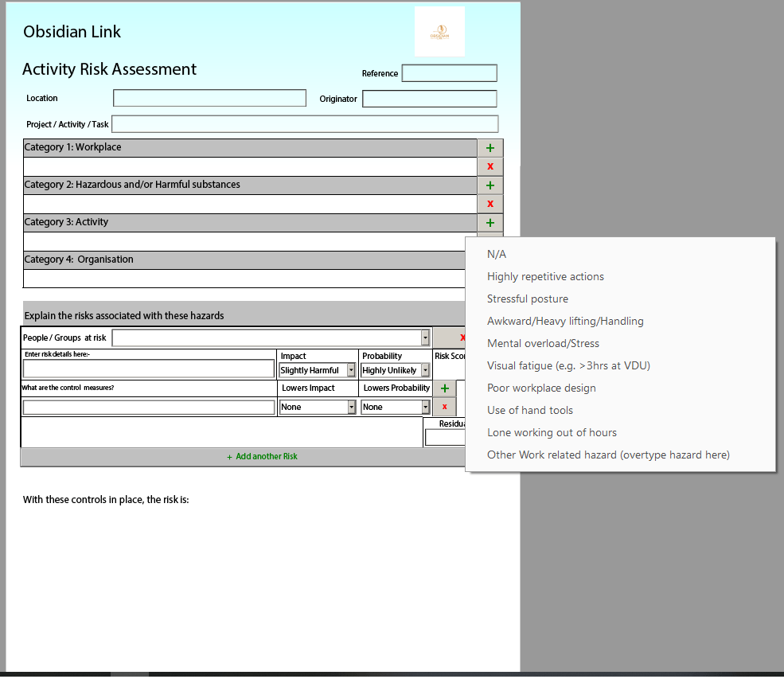
Task: Pick 'Lone working out of hours' option
Action: click(552, 433)
